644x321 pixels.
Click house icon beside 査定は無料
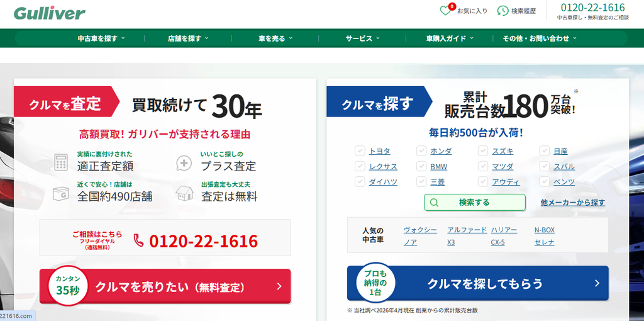(x=184, y=193)
